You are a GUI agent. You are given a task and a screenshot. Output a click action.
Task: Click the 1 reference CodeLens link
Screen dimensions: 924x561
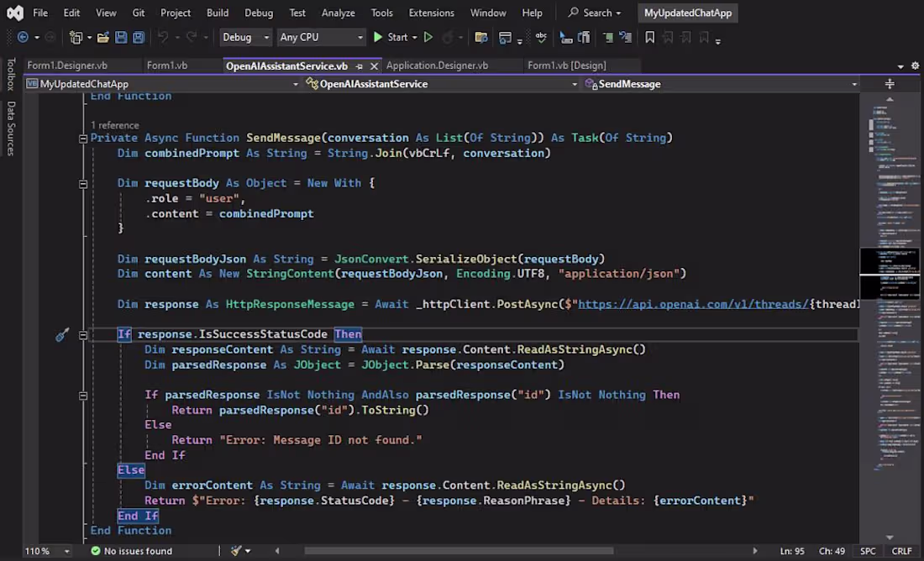click(x=115, y=125)
